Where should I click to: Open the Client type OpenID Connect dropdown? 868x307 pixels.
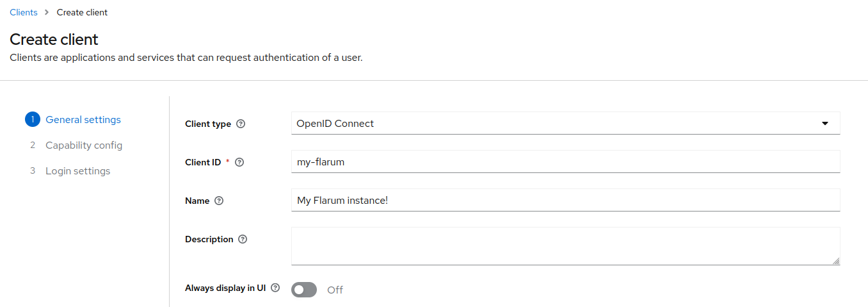(565, 123)
